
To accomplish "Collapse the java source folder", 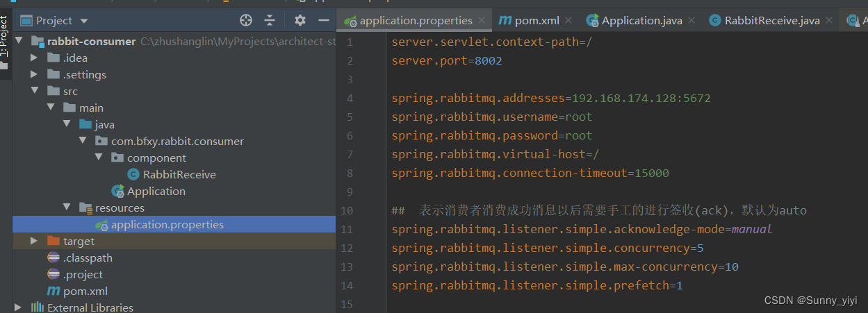I will click(67, 124).
